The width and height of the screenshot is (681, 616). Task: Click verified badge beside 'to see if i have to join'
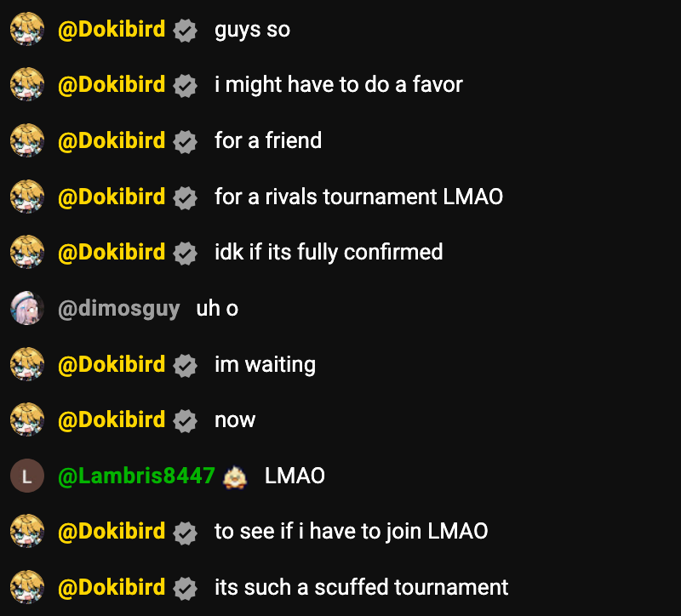185,533
